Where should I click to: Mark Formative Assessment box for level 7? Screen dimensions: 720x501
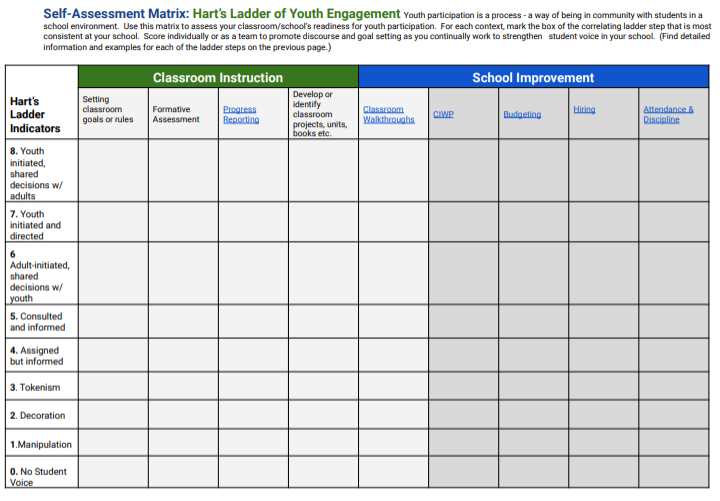[183, 222]
